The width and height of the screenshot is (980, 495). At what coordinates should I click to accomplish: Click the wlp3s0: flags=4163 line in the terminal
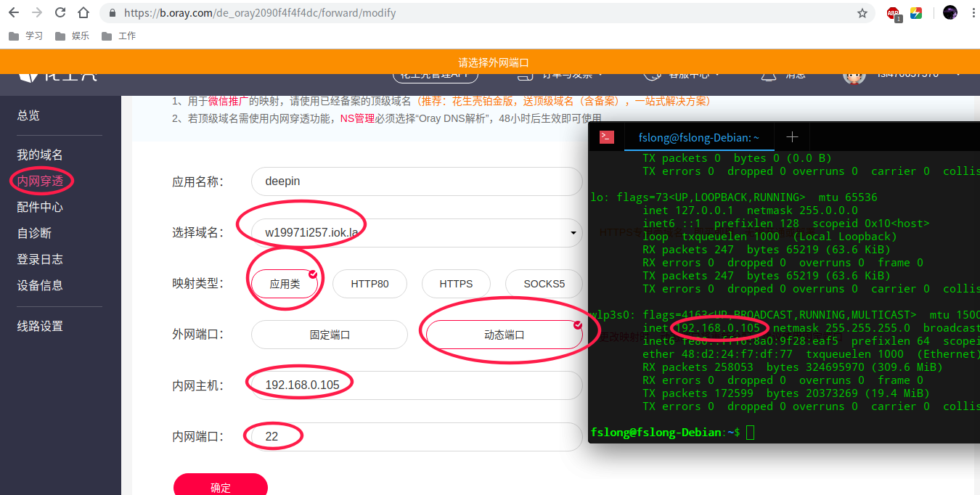coord(785,315)
